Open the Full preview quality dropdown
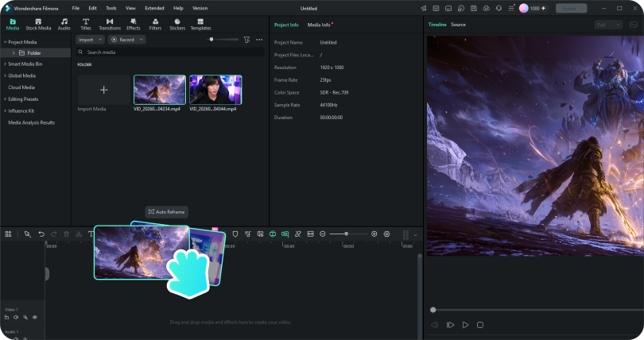Image resolution: width=644 pixels, height=340 pixels. coord(608,25)
